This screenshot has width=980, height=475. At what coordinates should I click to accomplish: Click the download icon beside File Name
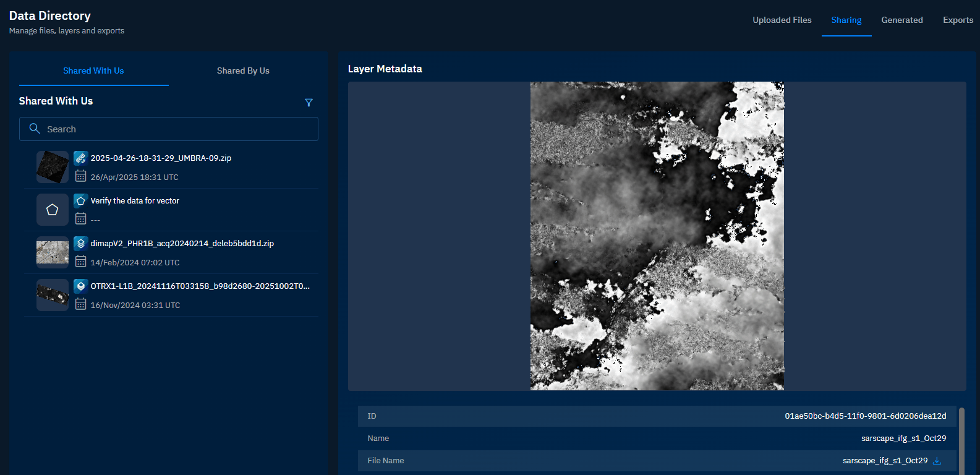(937, 461)
